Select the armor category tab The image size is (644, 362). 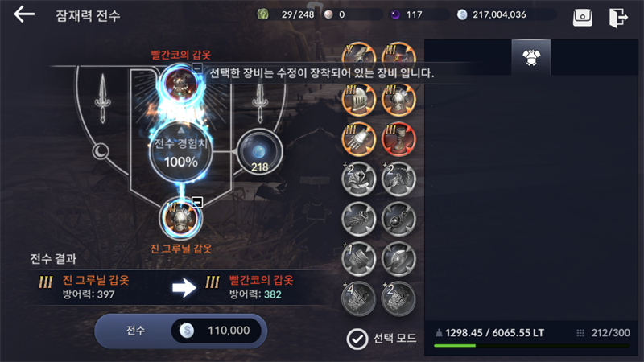click(531, 57)
